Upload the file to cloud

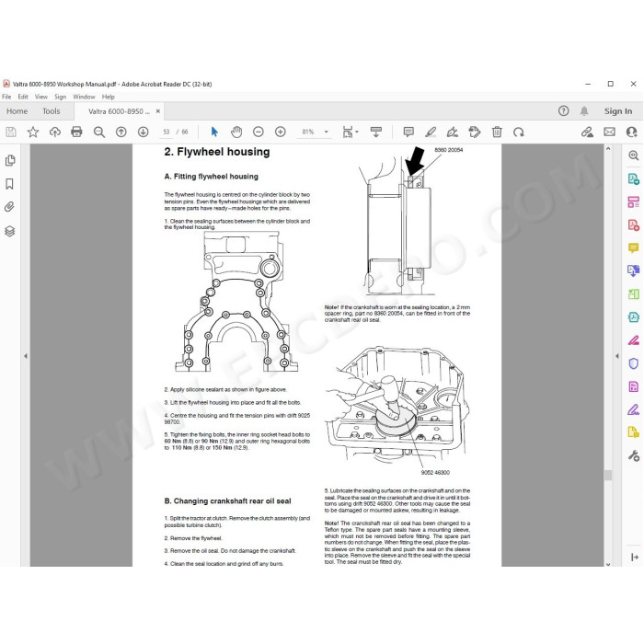[54, 132]
